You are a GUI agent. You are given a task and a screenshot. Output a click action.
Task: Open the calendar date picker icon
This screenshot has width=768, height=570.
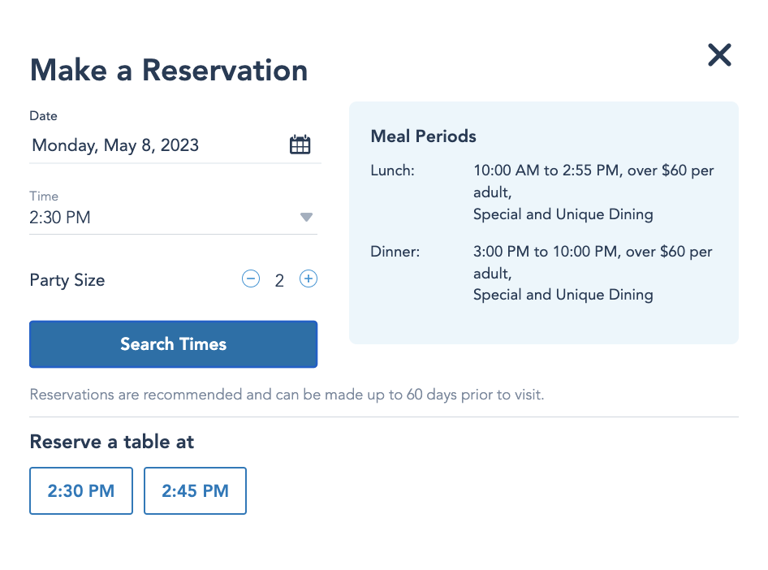coord(300,145)
